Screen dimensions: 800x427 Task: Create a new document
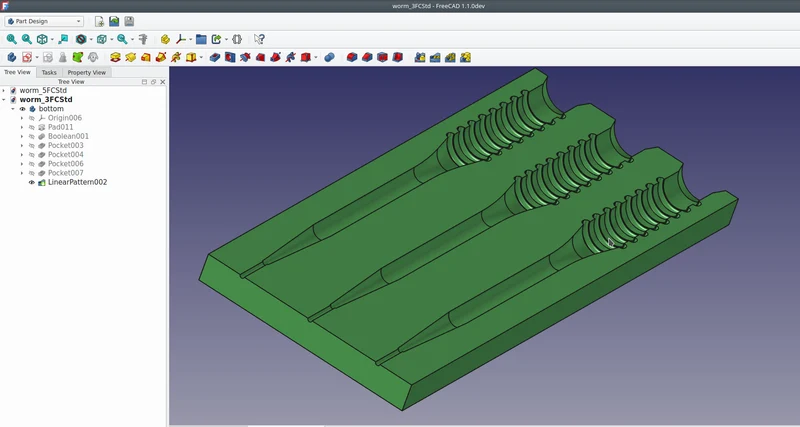[x=99, y=21]
